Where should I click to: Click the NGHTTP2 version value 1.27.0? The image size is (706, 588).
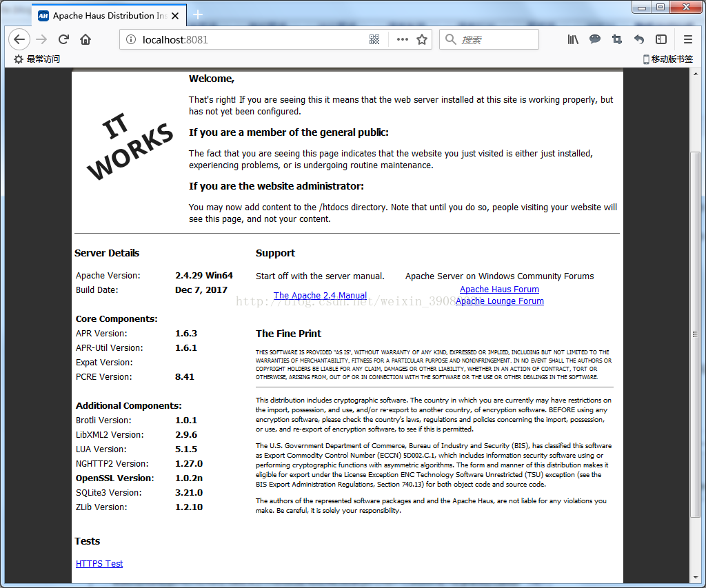click(189, 464)
